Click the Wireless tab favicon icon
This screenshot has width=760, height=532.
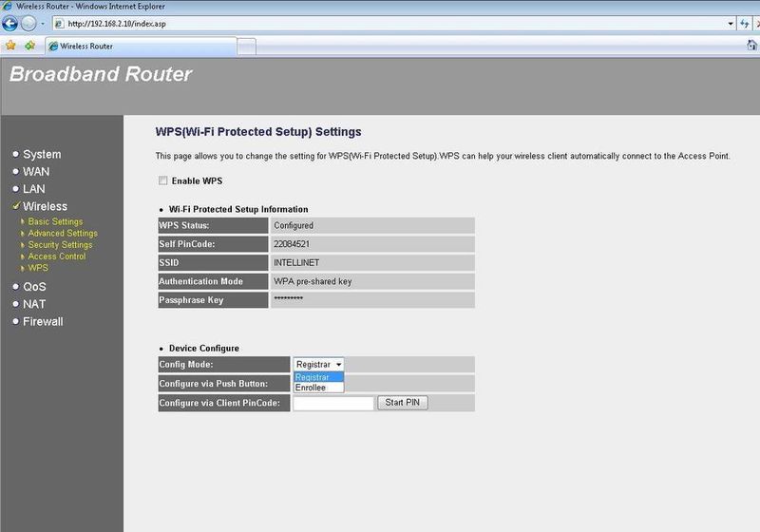coord(53,46)
